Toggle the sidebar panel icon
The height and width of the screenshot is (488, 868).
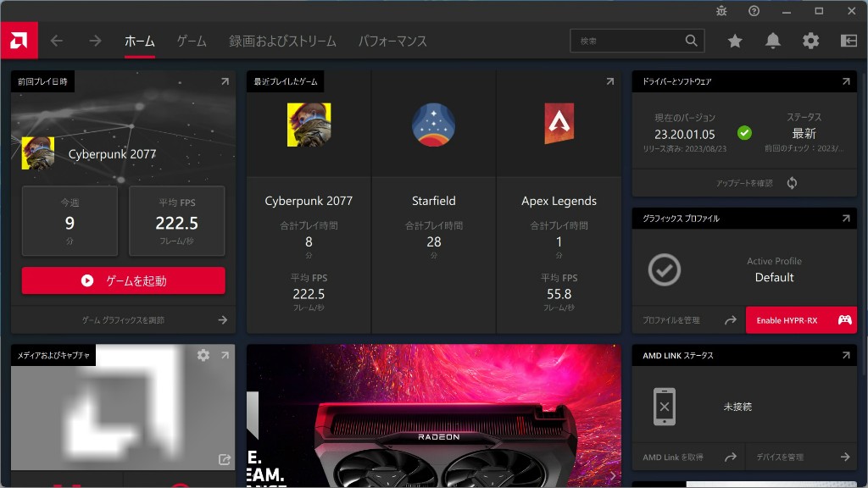click(849, 41)
